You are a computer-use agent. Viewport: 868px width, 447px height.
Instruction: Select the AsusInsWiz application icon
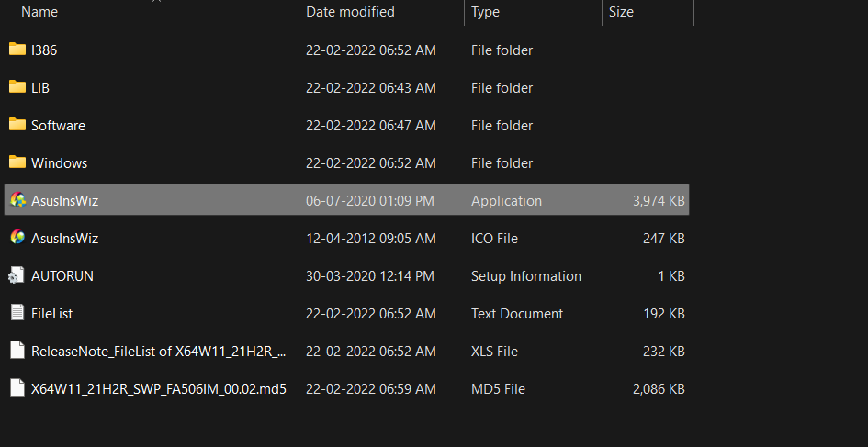click(17, 200)
